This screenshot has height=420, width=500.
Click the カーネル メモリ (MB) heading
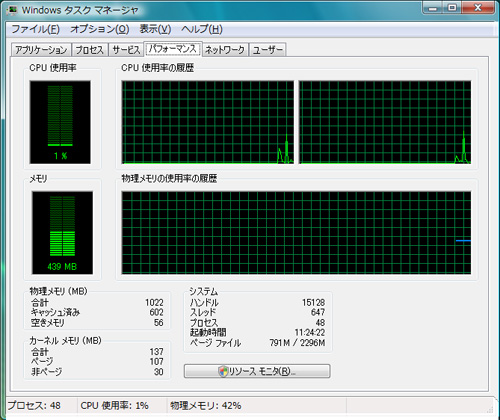(x=65, y=340)
